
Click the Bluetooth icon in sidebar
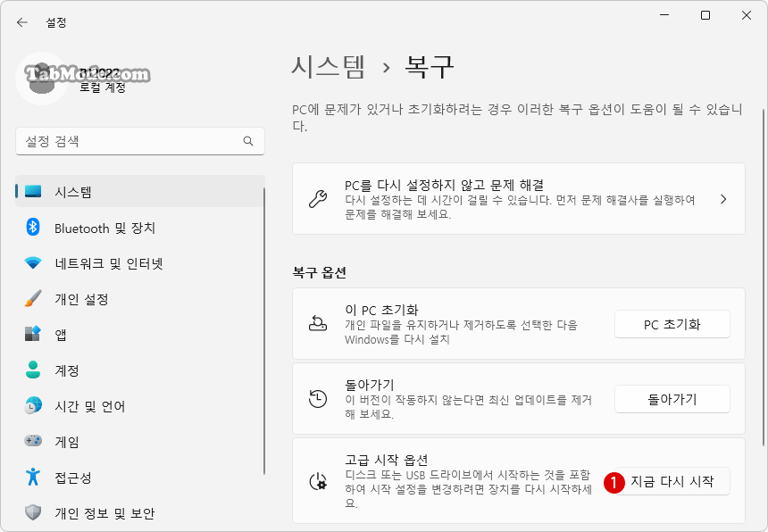click(x=33, y=228)
